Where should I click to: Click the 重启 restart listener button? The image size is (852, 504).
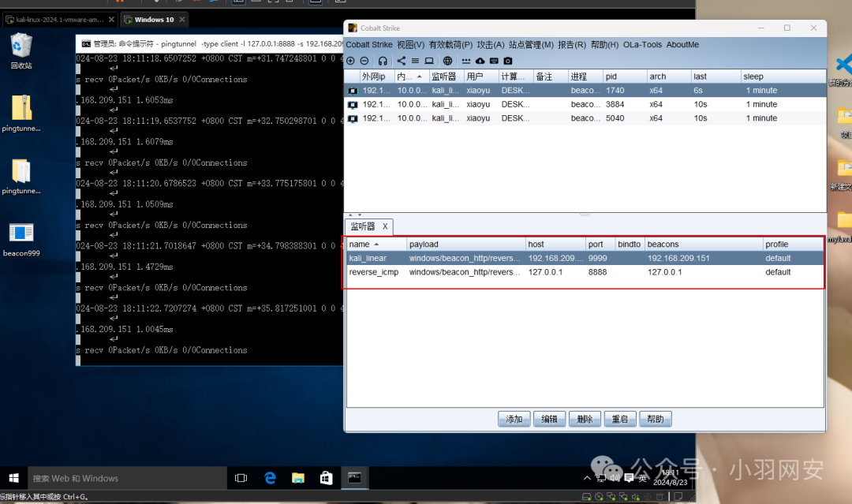620,420
